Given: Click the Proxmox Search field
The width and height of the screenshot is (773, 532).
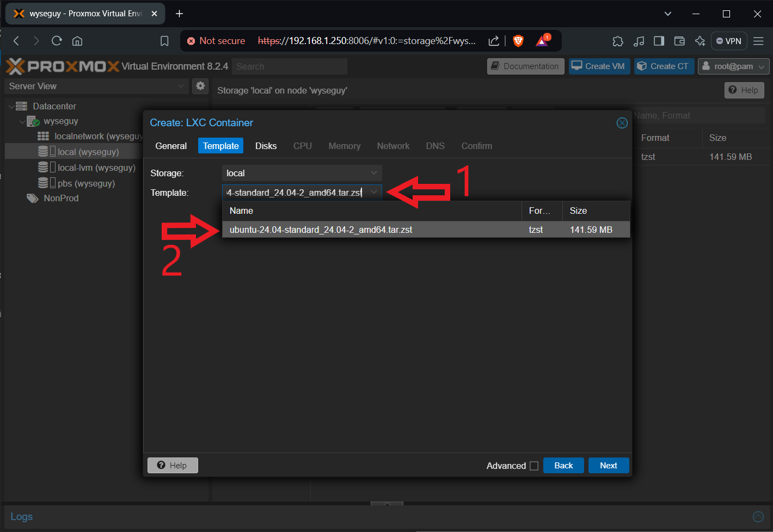Looking at the screenshot, I should 290,66.
